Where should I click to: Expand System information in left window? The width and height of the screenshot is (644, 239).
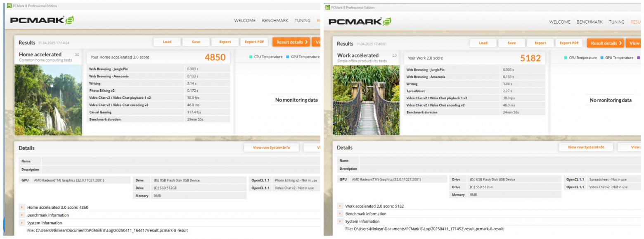(21, 223)
